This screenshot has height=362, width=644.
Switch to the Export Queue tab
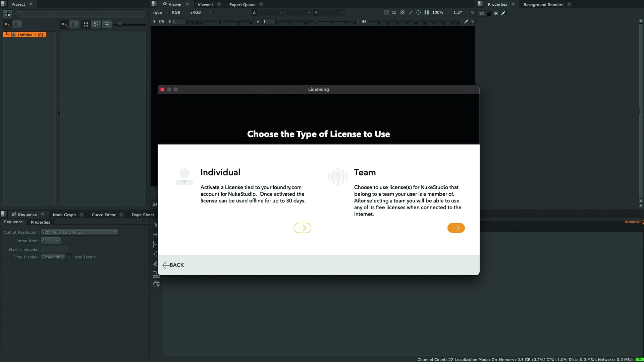click(x=242, y=4)
